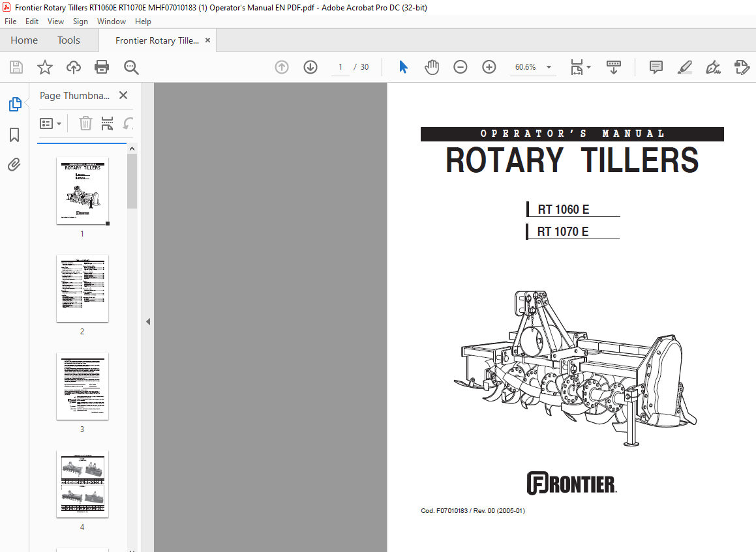Bookmark this file with star icon

pyautogui.click(x=45, y=67)
